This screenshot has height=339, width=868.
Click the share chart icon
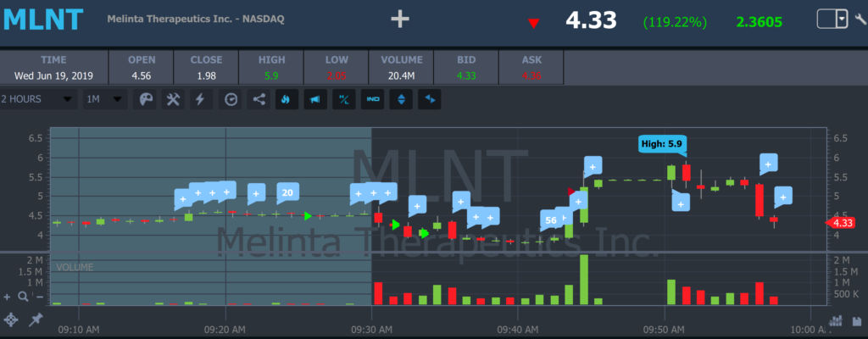pyautogui.click(x=259, y=99)
